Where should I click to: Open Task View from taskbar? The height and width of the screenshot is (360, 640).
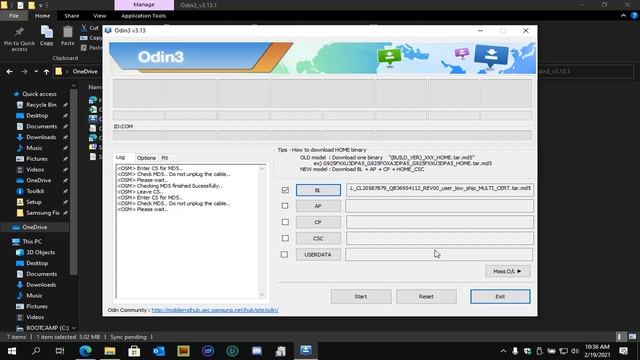click(x=60, y=351)
